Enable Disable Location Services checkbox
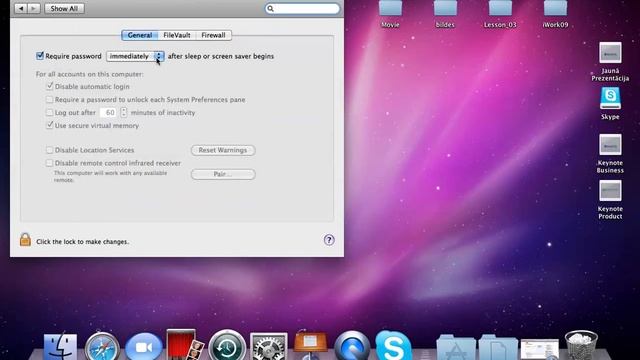The image size is (640, 360). click(x=49, y=150)
